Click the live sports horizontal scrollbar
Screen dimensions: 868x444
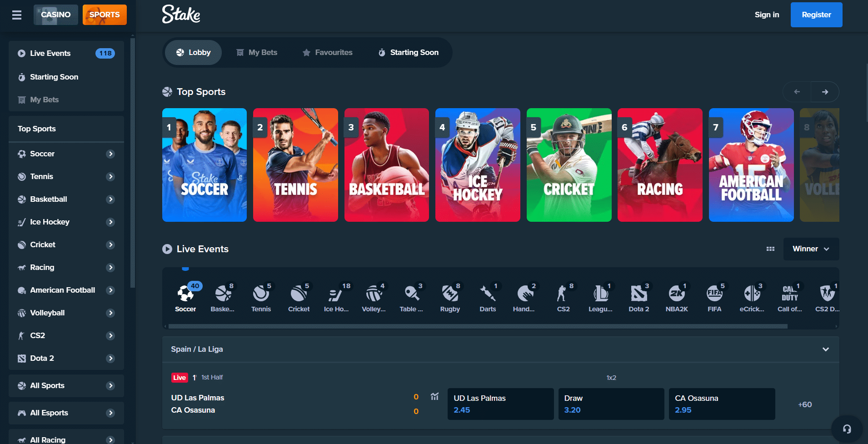478,326
